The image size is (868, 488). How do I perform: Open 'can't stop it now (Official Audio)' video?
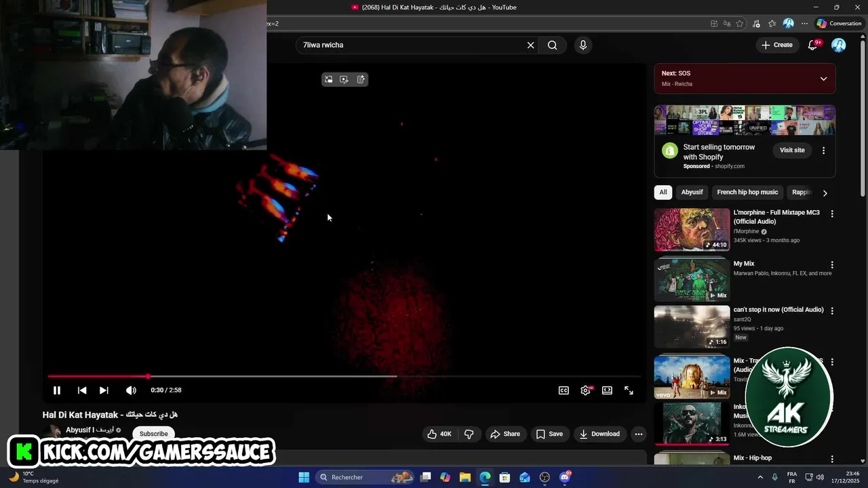pyautogui.click(x=778, y=310)
